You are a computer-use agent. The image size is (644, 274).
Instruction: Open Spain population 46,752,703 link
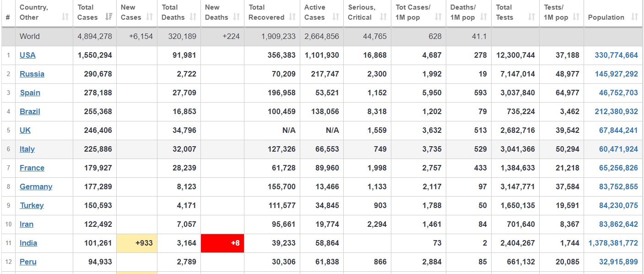click(x=618, y=93)
